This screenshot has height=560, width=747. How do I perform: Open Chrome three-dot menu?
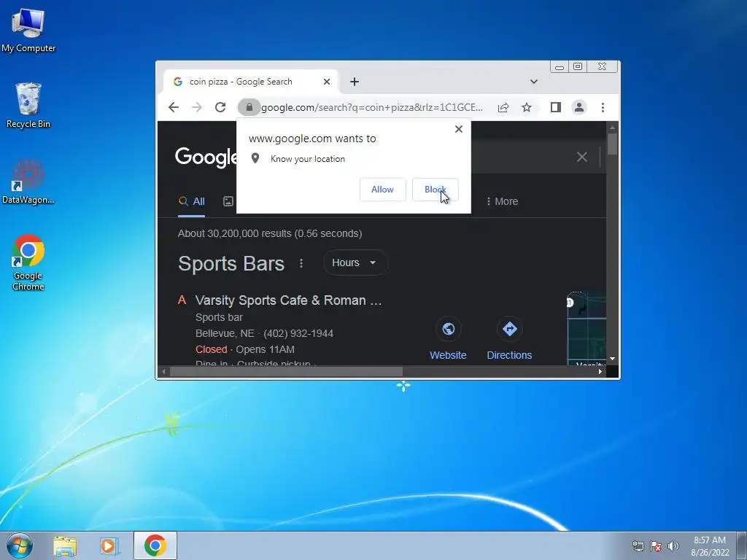pos(603,107)
